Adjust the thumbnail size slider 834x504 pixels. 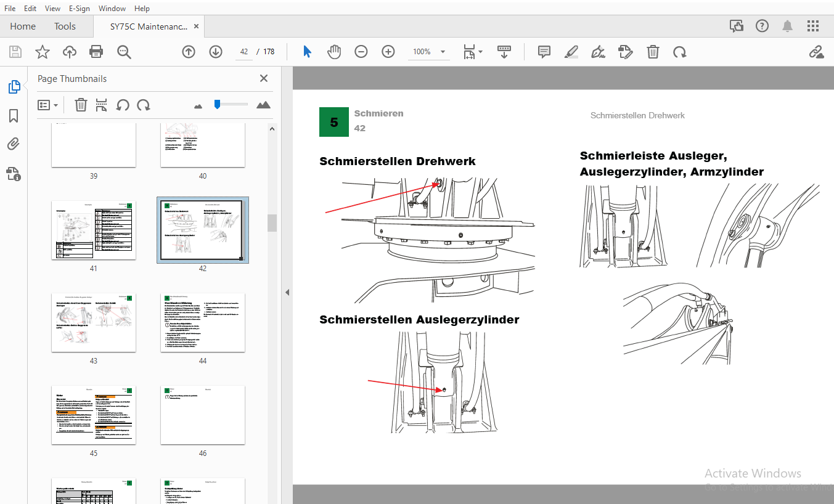(x=217, y=104)
